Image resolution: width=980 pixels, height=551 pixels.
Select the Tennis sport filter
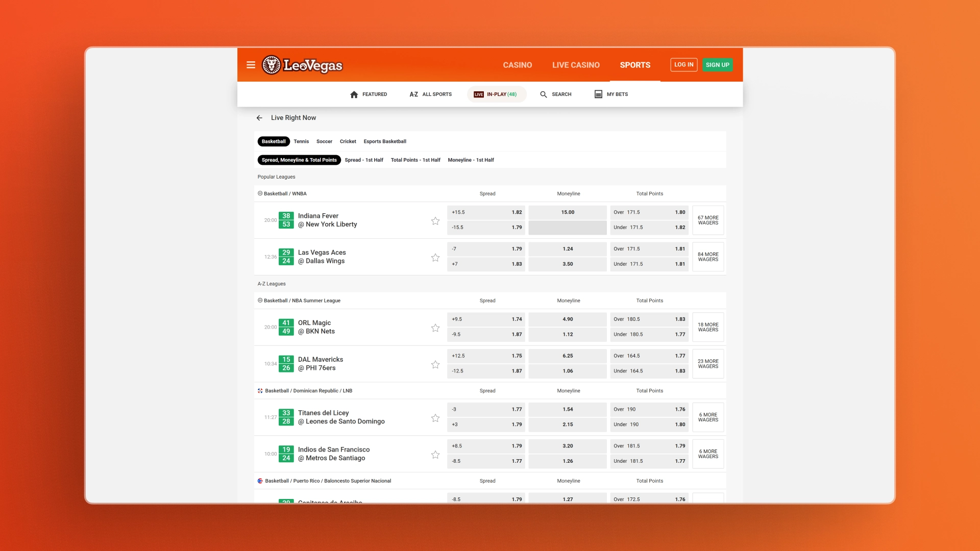(x=301, y=141)
